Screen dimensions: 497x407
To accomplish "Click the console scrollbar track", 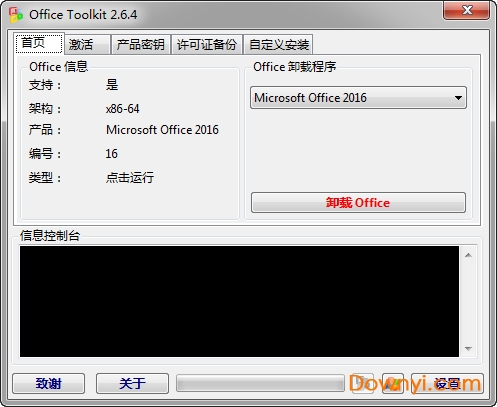I will tap(468, 302).
